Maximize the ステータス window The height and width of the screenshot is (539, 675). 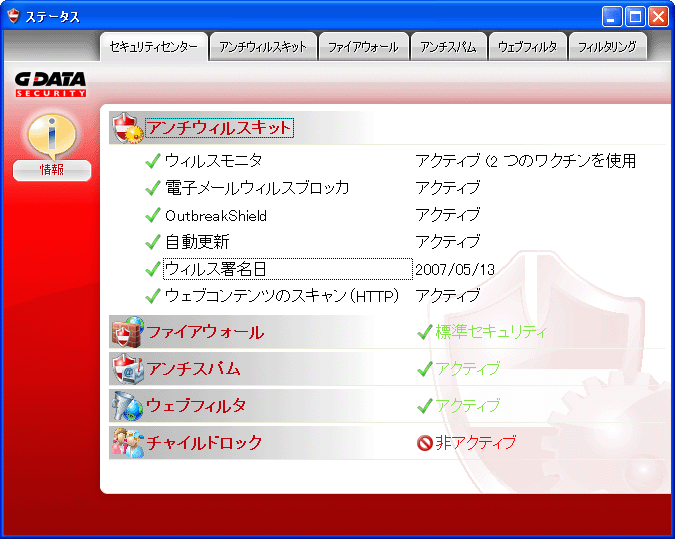tap(635, 17)
